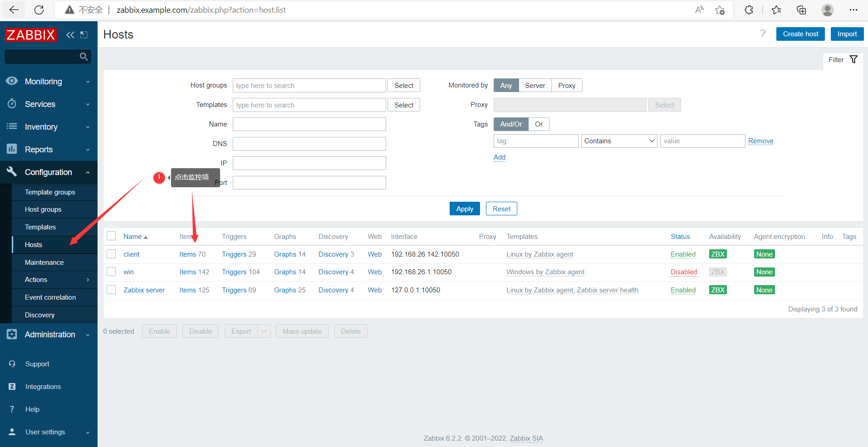Click the Administration gear icon

coord(12,334)
